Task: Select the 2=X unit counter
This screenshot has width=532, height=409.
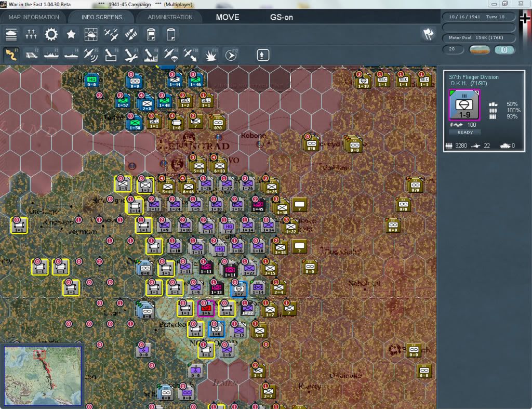Action: coord(147,103)
